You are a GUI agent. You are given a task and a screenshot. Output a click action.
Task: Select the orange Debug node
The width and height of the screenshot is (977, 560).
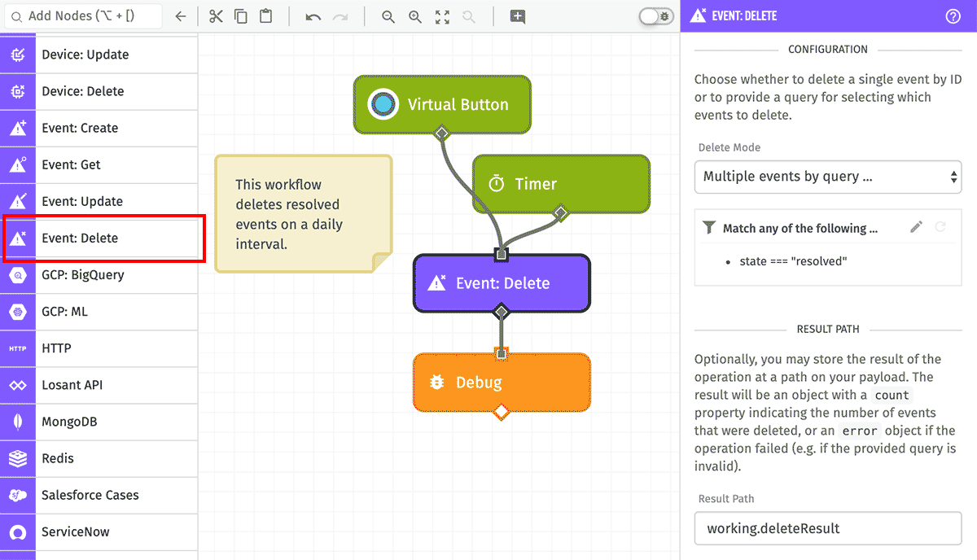502,383
